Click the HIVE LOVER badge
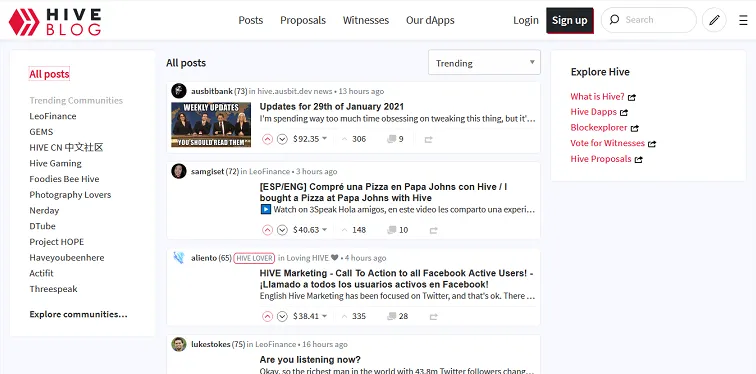The height and width of the screenshot is (374, 756). click(x=254, y=258)
